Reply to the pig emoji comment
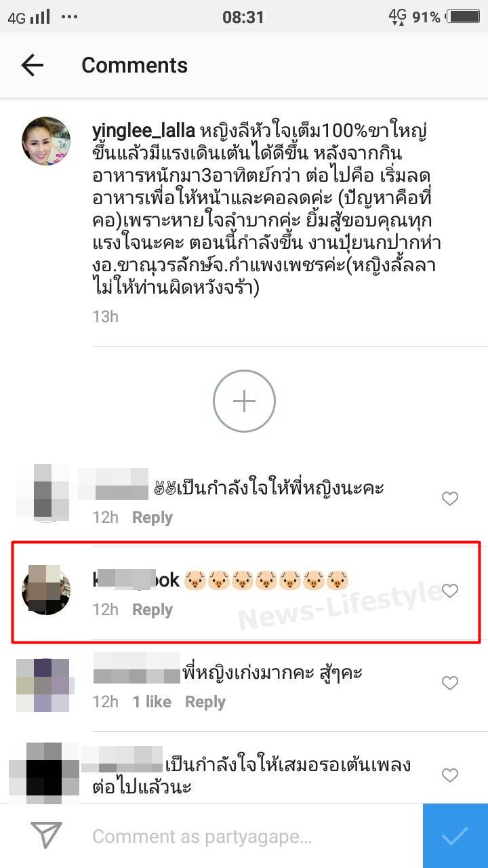 [152, 610]
